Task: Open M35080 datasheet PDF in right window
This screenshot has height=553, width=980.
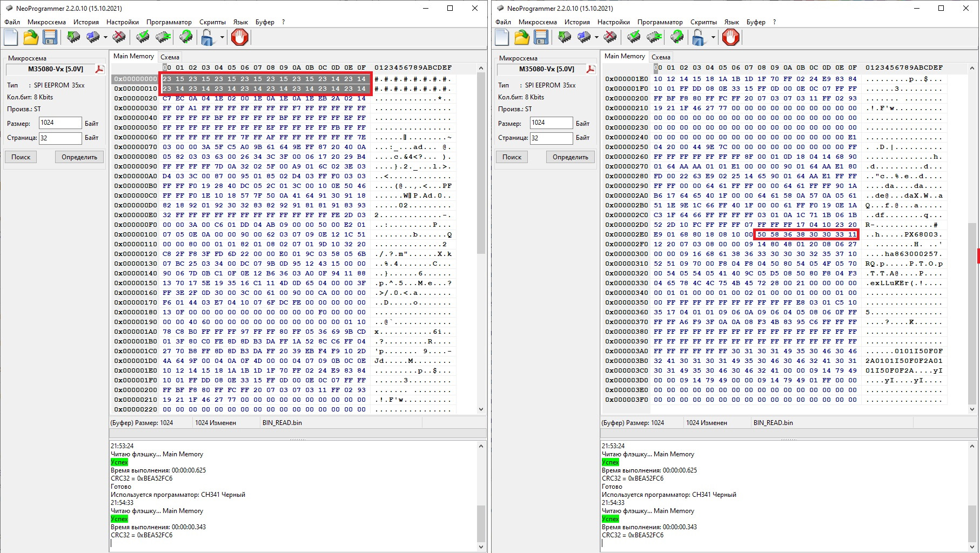Action: [591, 69]
